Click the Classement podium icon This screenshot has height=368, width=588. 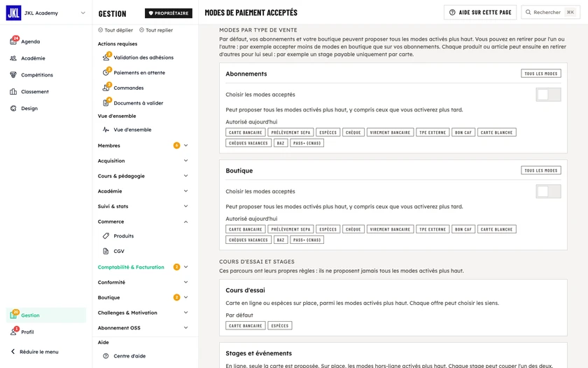[13, 92]
